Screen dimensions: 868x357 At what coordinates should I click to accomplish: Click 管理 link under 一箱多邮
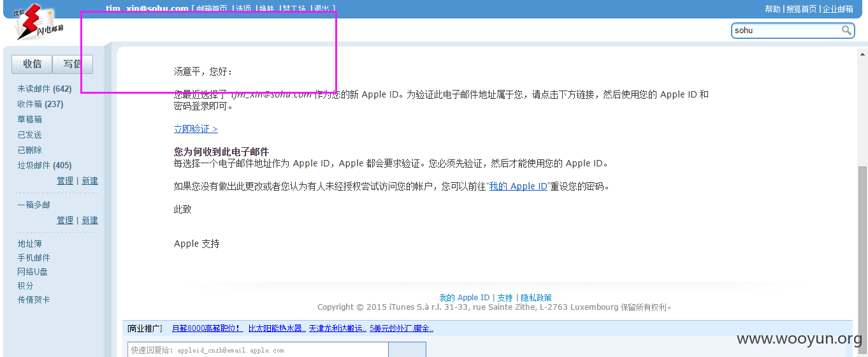65,220
